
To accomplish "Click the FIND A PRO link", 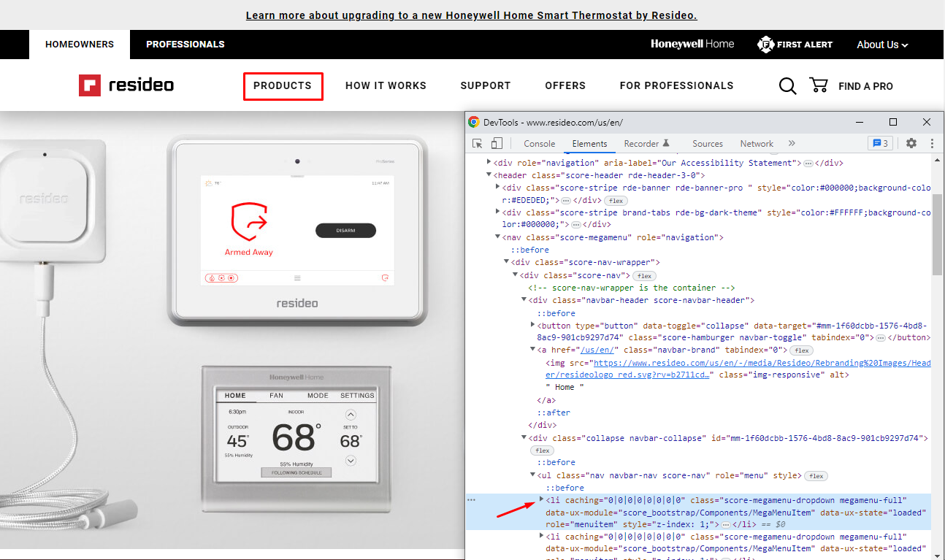I will [865, 86].
